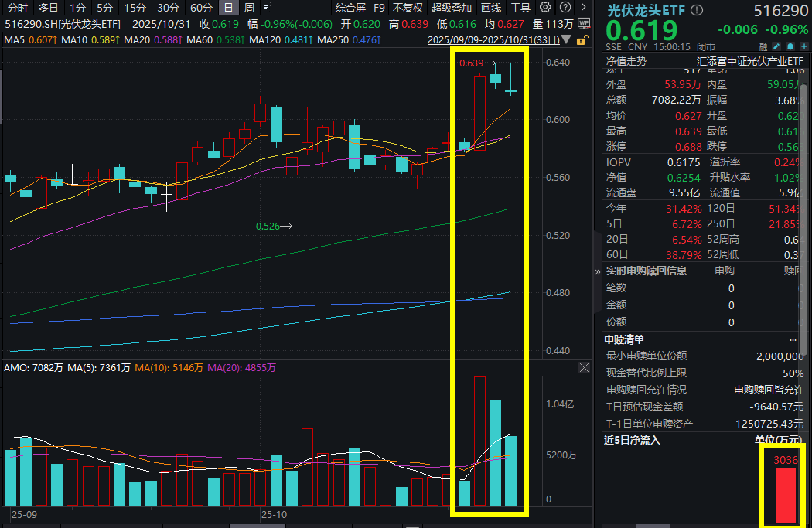Click the 工具 tools entry on toolbar
The width and height of the screenshot is (812, 528).
click(x=520, y=7)
